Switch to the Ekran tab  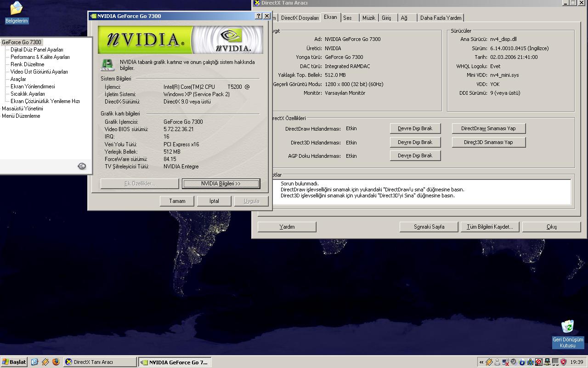coord(330,17)
